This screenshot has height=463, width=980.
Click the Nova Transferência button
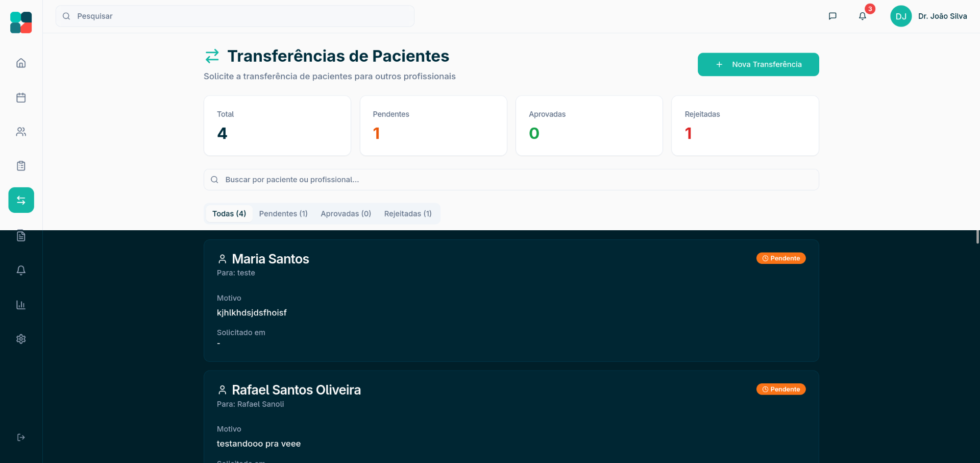(x=758, y=64)
